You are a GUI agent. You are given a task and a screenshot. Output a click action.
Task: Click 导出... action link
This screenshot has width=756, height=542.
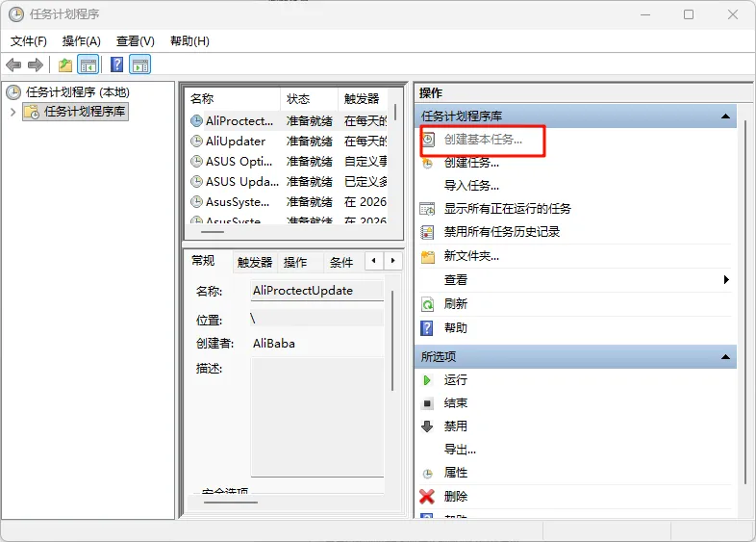(x=460, y=450)
